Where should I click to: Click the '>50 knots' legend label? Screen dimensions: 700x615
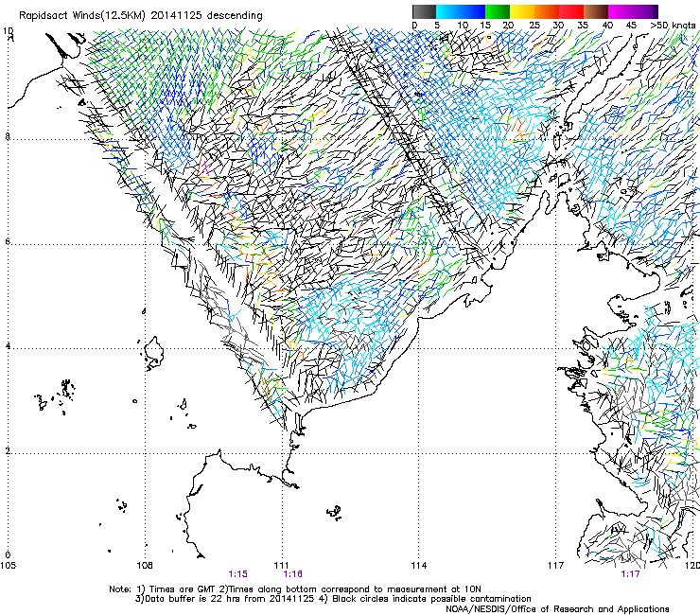pos(673,25)
